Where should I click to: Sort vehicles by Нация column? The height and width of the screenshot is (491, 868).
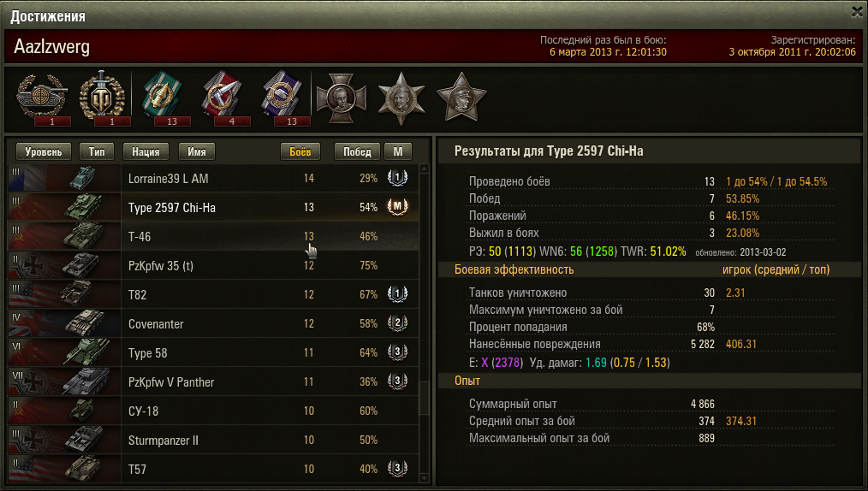[x=146, y=151]
